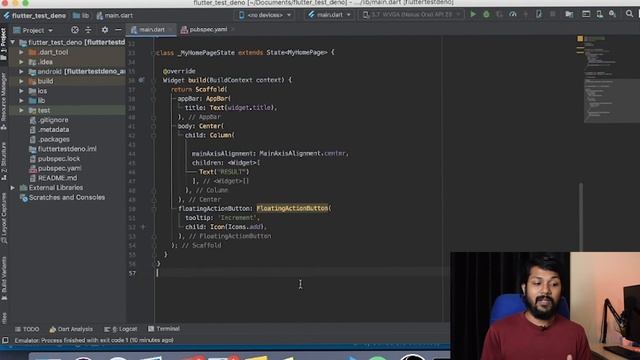Open the Resource Manager side tab
The height and width of the screenshot is (360, 640).
point(4,101)
